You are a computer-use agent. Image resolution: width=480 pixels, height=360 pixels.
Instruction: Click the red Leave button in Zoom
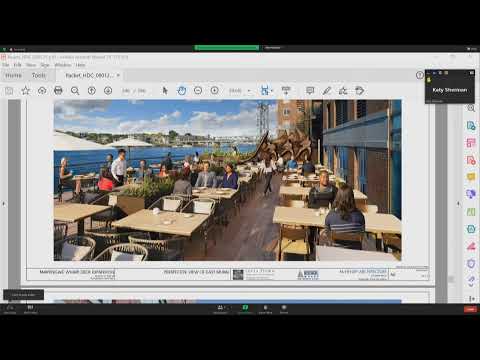coord(470,309)
